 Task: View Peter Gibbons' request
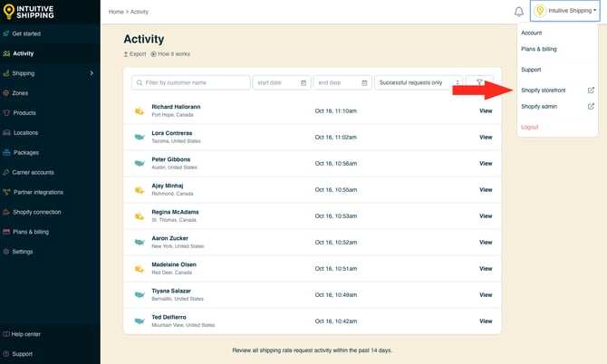tap(486, 164)
